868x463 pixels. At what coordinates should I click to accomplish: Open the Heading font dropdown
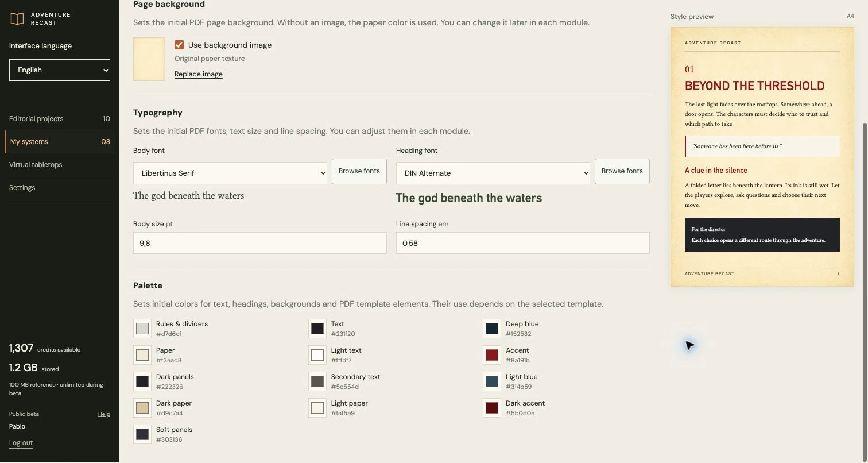pyautogui.click(x=493, y=173)
